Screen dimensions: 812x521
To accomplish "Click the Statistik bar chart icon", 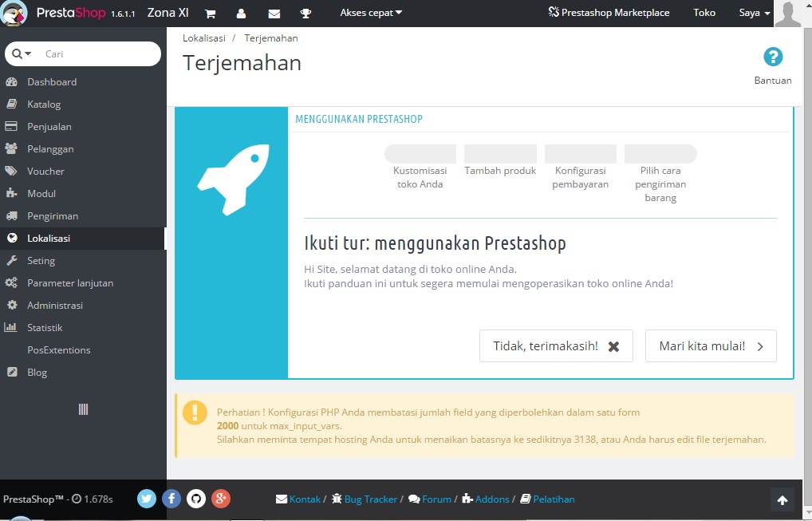I will (11, 327).
